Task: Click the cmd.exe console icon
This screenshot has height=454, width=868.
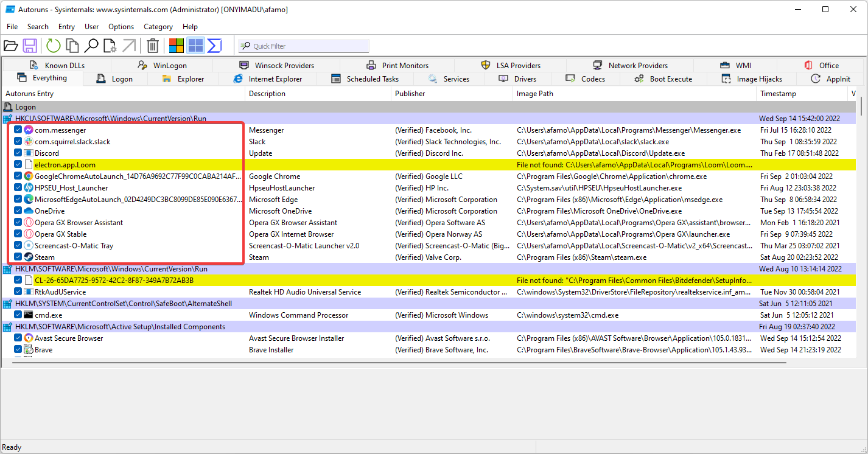Action: (29, 315)
